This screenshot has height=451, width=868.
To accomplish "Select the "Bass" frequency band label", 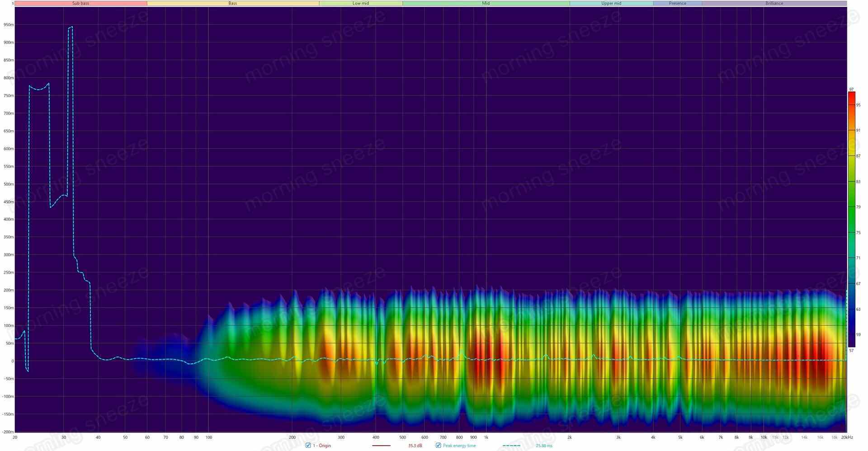I will coord(233,3).
